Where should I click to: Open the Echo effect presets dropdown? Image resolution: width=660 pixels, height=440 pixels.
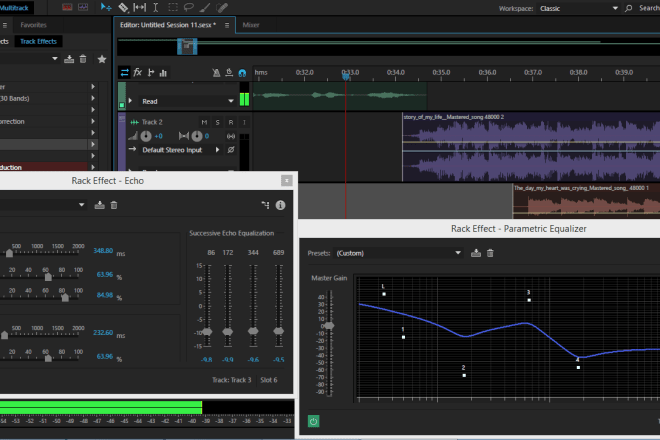[82, 205]
